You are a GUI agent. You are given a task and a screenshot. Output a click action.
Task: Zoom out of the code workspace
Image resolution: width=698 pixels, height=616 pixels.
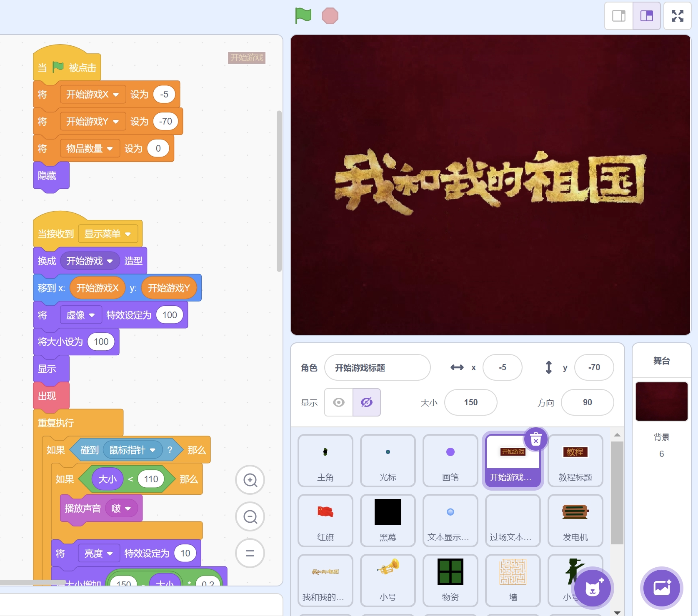pos(250,517)
